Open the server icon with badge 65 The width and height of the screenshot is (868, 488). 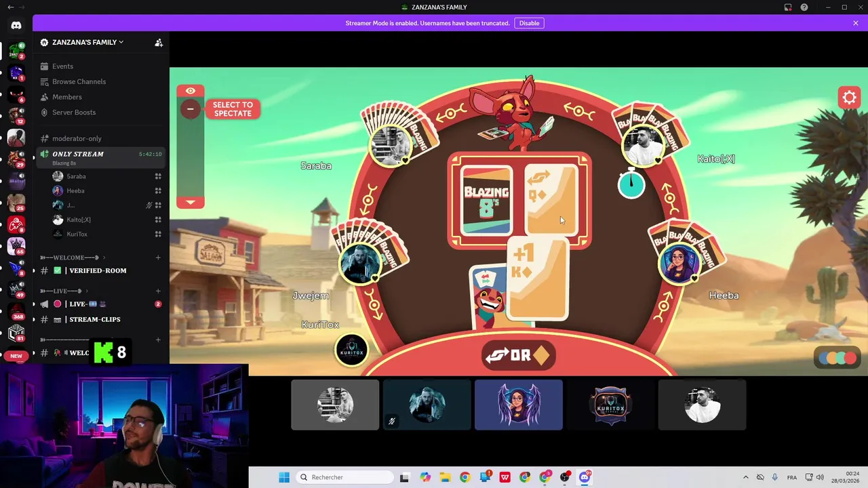(16, 246)
